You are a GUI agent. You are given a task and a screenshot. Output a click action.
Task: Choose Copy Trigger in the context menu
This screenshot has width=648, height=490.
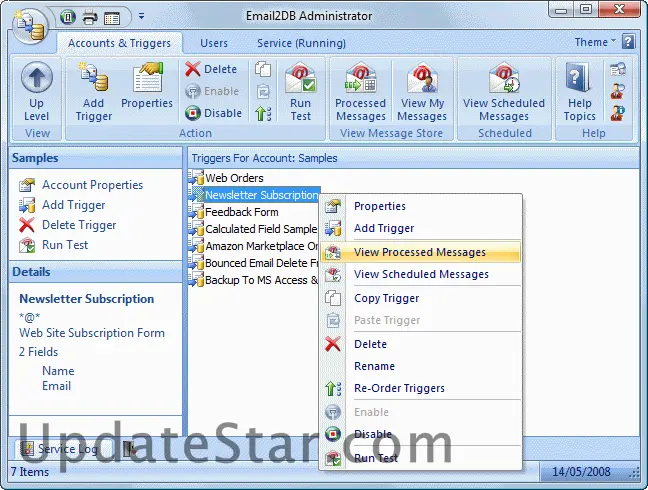[421, 298]
